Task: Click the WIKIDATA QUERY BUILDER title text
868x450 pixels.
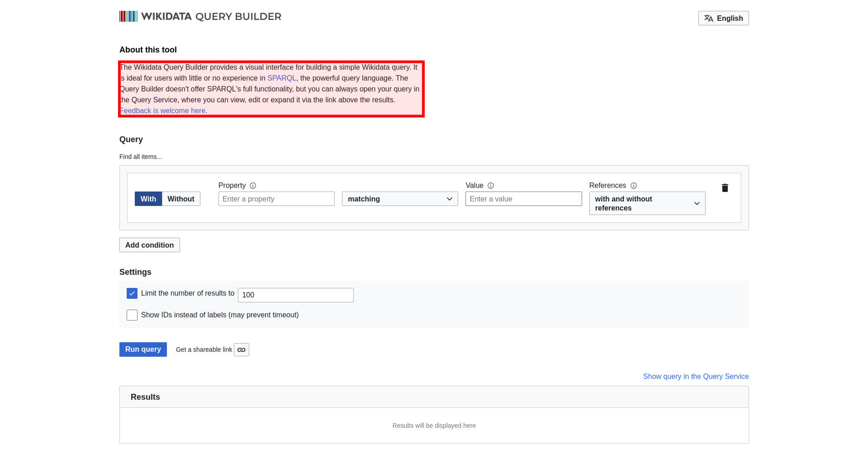Action: pyautogui.click(x=211, y=17)
